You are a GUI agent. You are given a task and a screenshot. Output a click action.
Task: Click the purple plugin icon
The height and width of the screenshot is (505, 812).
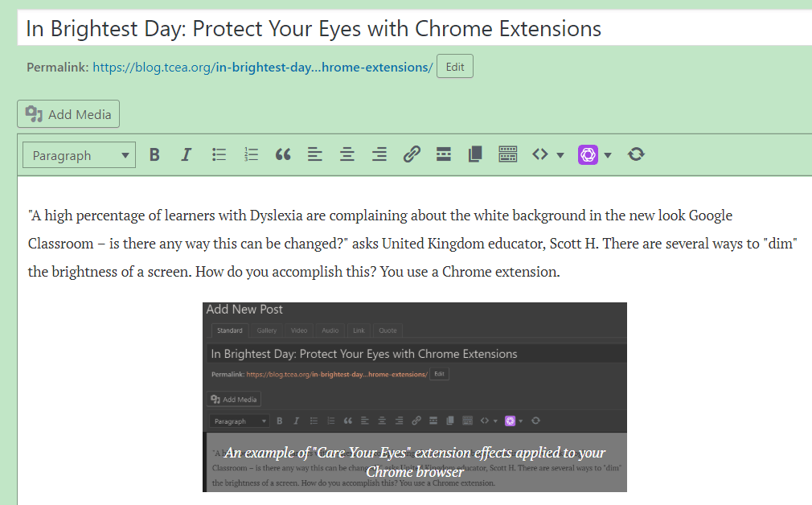[x=588, y=155]
